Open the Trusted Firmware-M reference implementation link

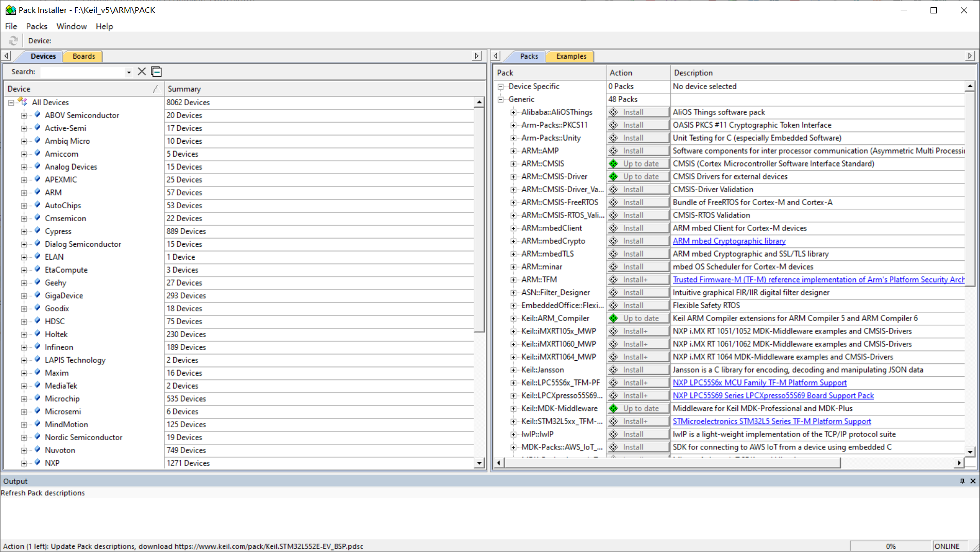click(818, 279)
